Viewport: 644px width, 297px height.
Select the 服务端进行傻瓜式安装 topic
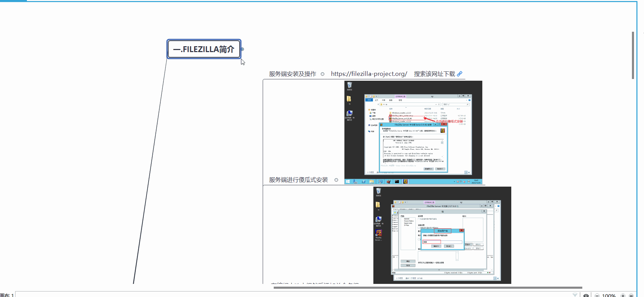[x=298, y=180]
